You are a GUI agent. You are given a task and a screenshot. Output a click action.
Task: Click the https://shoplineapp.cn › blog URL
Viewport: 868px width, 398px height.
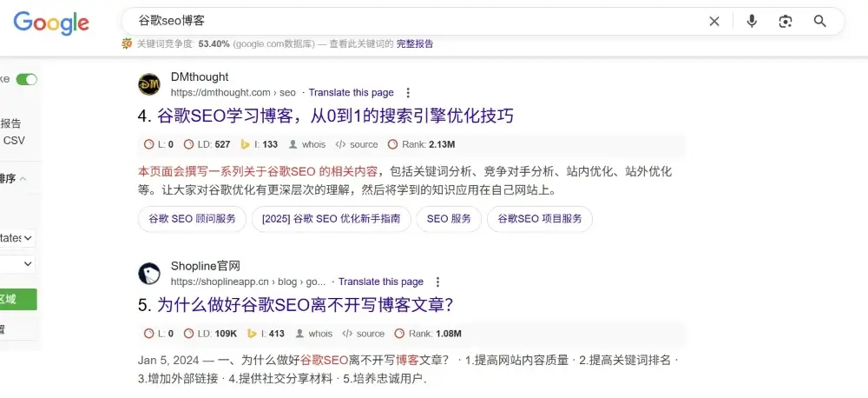coord(248,282)
